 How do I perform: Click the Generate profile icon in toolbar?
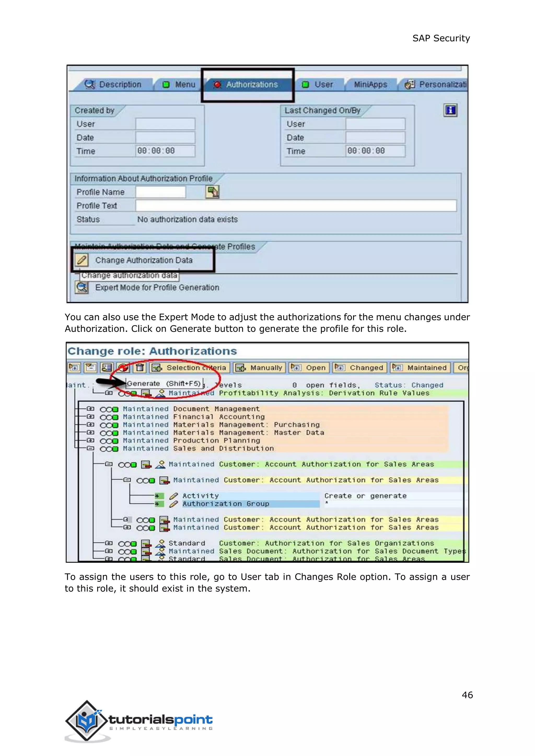click(123, 368)
